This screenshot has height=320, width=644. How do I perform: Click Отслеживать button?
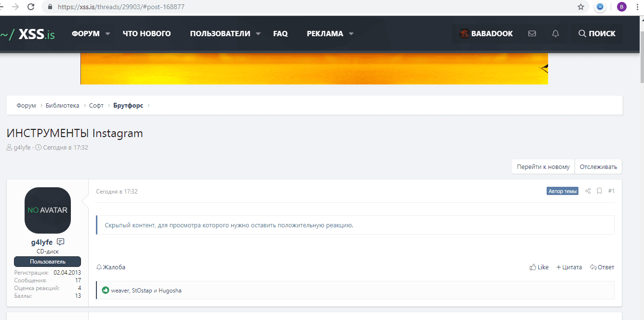coord(598,167)
